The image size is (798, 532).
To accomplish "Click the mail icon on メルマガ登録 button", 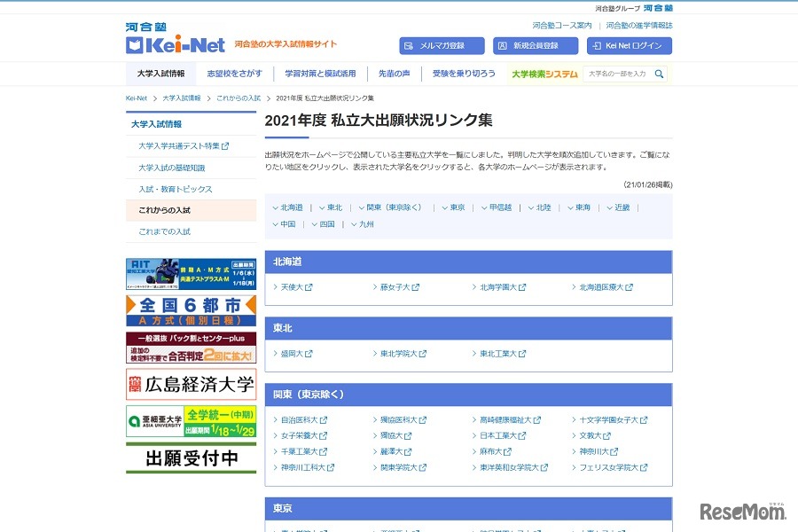I will point(407,44).
